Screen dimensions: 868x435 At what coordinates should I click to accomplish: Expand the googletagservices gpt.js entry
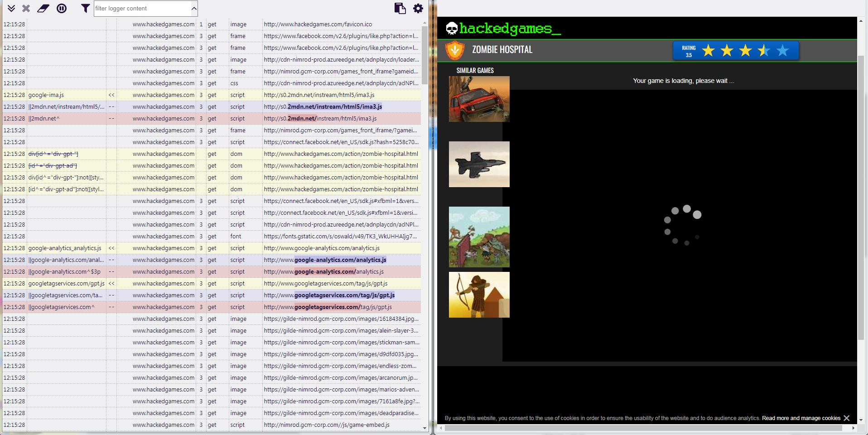(x=111, y=283)
